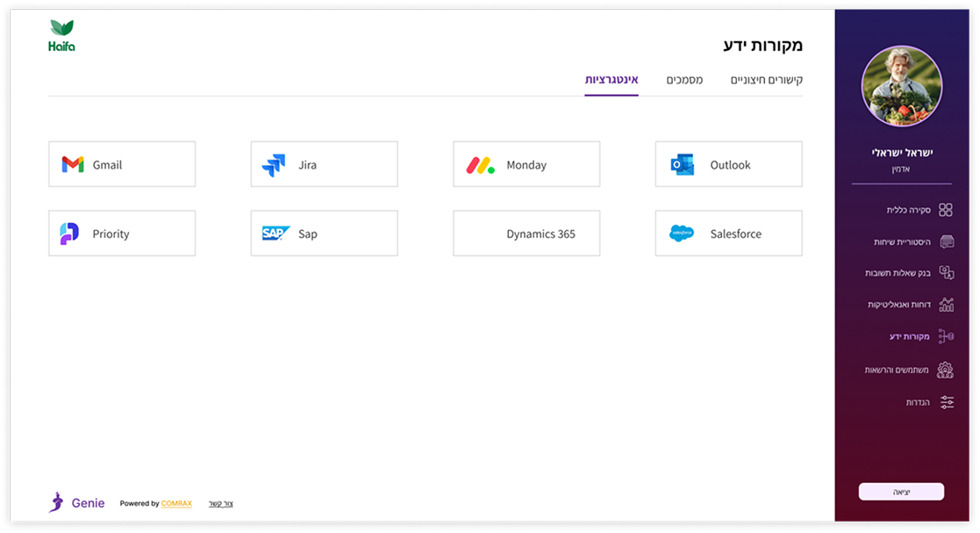Switch to the אינטגרציות tab
Image resolution: width=980 pixels, height=533 pixels.
tap(612, 77)
